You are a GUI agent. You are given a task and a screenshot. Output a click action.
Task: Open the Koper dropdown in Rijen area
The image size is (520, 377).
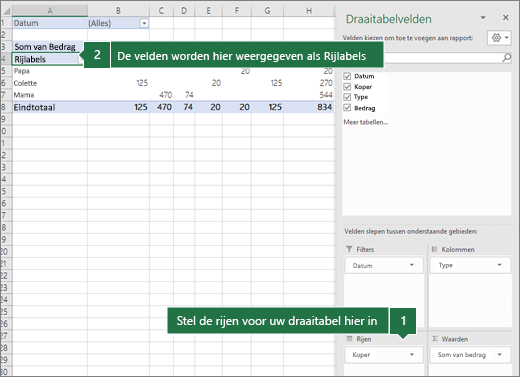click(412, 355)
